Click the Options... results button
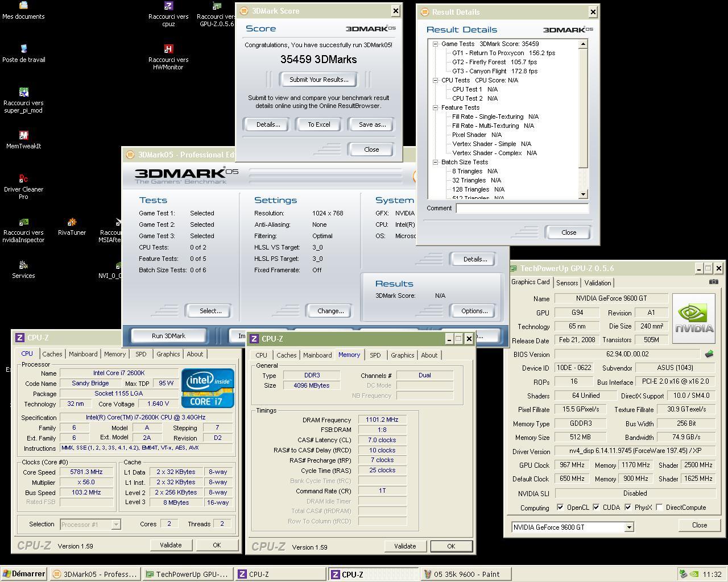Viewport: 728px width, 582px height. [474, 311]
